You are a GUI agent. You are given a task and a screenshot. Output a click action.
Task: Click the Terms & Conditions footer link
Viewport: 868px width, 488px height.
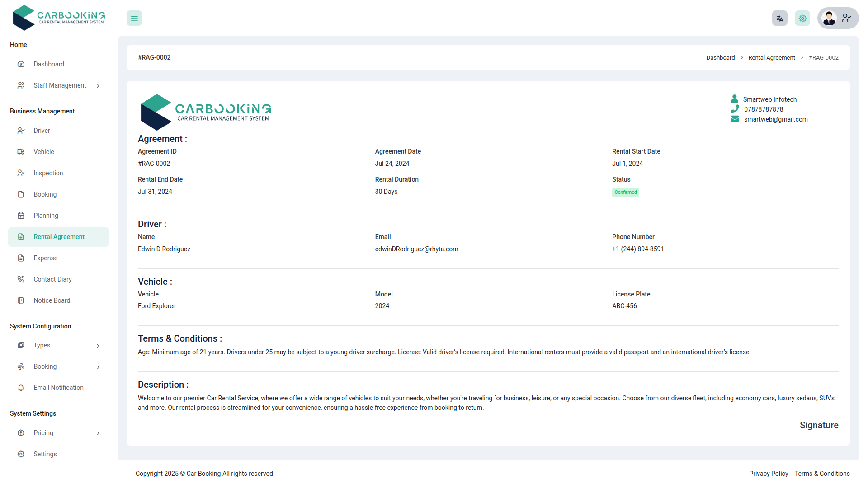(822, 474)
